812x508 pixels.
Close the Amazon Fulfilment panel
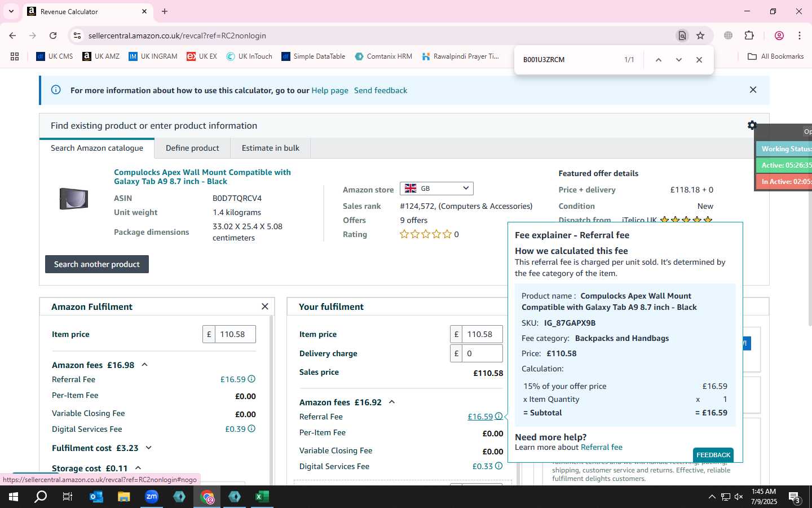click(x=265, y=306)
